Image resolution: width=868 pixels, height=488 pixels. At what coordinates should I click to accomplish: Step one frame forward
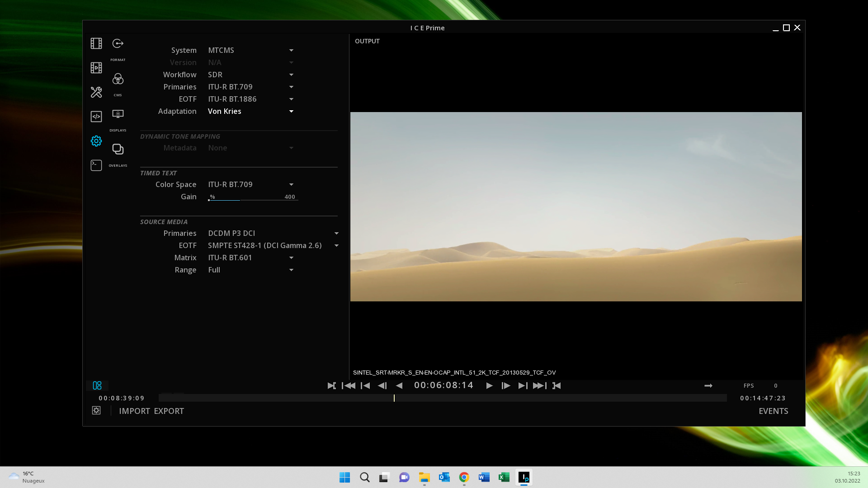point(506,385)
